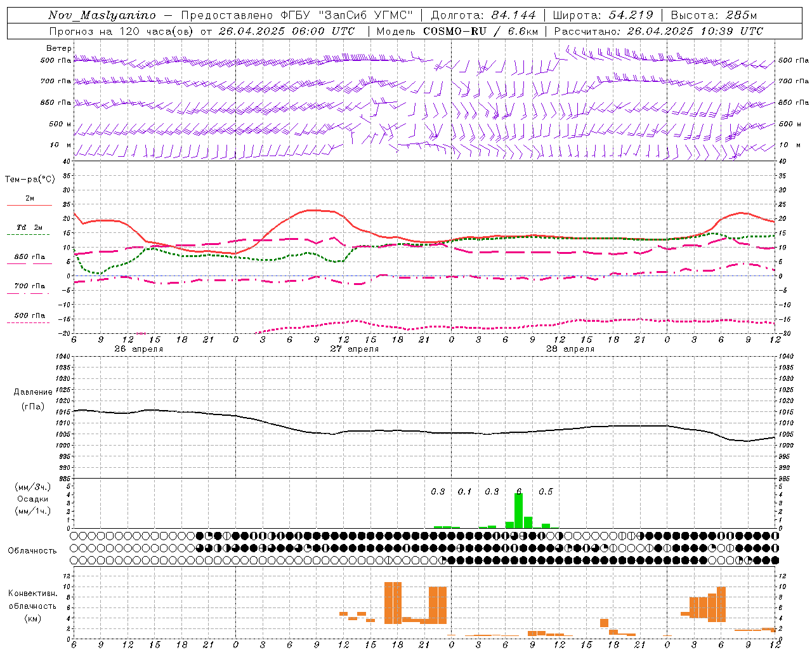The height and width of the screenshot is (650, 812).
Task: Click the 'Высота: 285м' elevation text
Action: 714,15
